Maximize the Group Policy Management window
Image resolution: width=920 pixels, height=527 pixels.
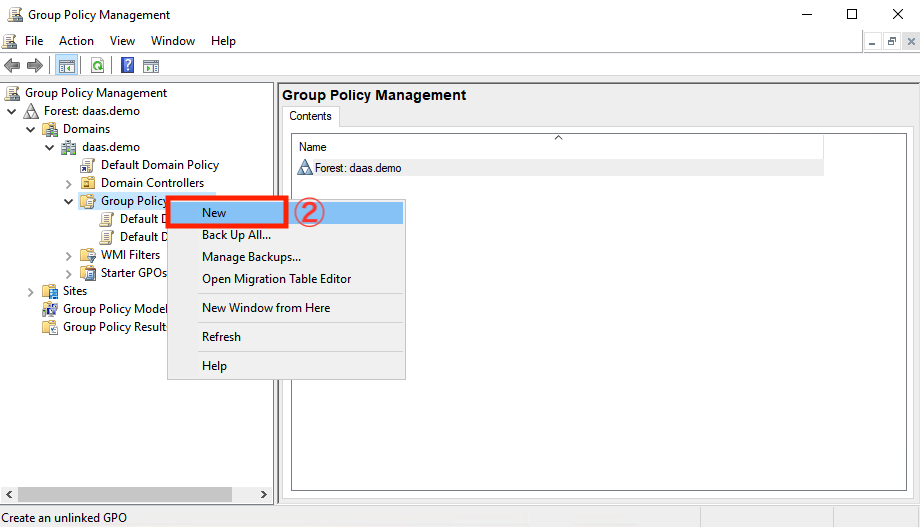pyautogui.click(x=852, y=14)
